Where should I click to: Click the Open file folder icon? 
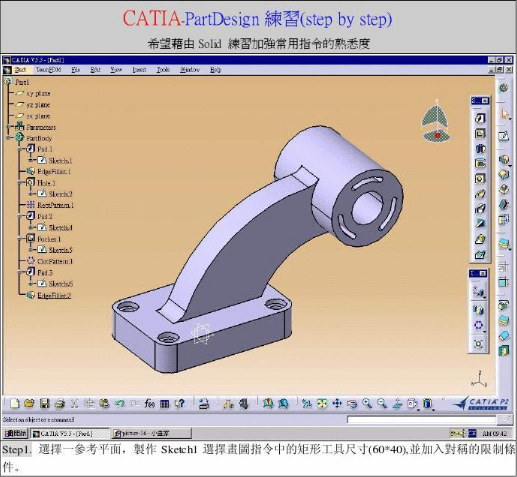[29, 404]
